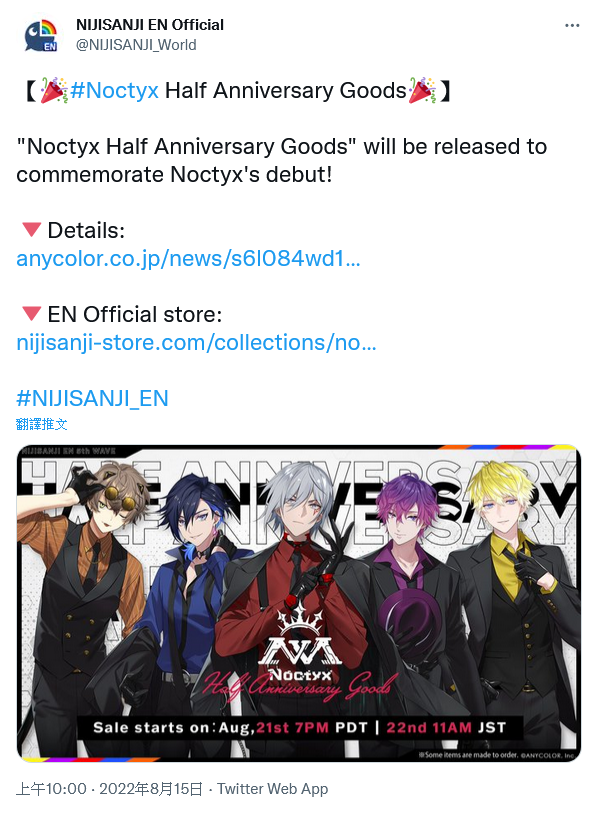The image size is (598, 815).
Task: Click the sale start date strip in banner
Action: 300,727
